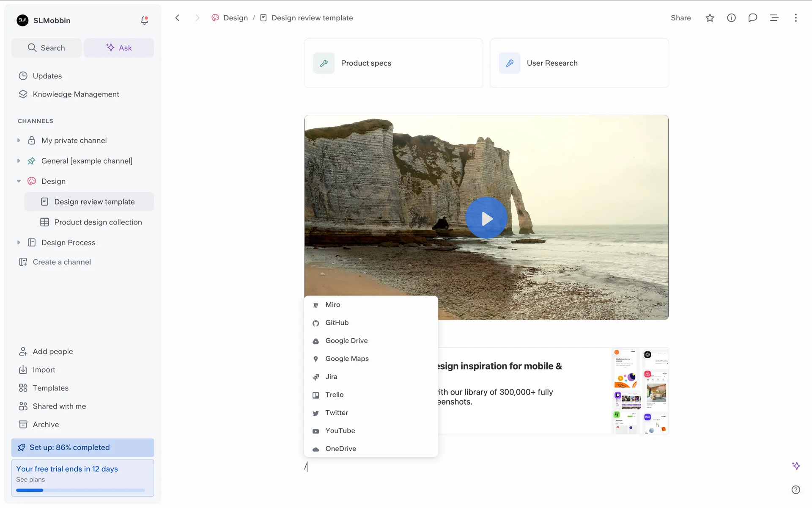Viewport: 812px width, 508px height.
Task: Click the AI sparkle icon at bottom right
Action: pos(796,466)
